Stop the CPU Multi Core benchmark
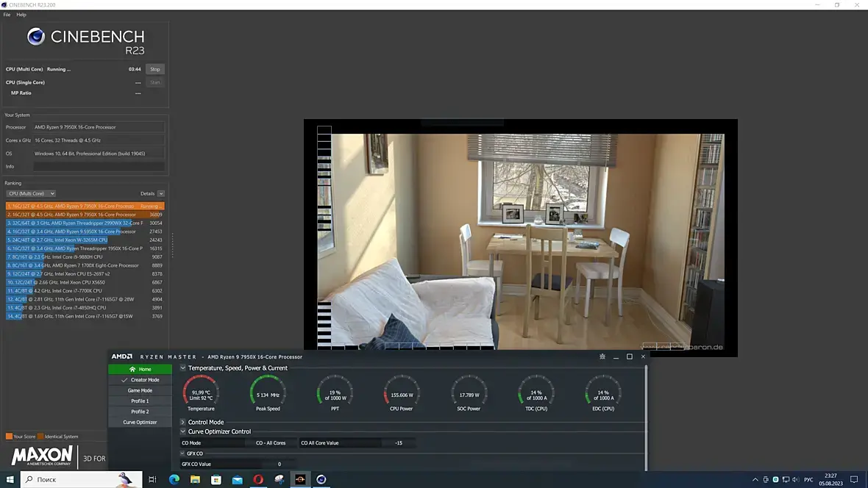This screenshot has height=488, width=868. click(x=155, y=69)
